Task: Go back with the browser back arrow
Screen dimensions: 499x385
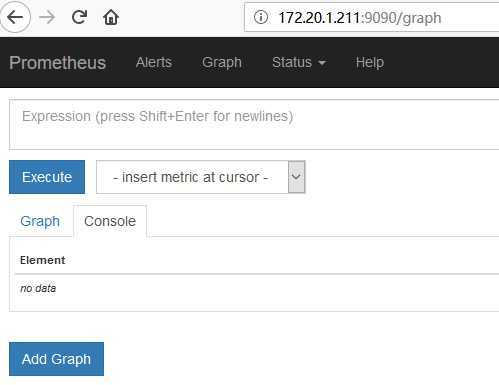Action: [x=15, y=17]
